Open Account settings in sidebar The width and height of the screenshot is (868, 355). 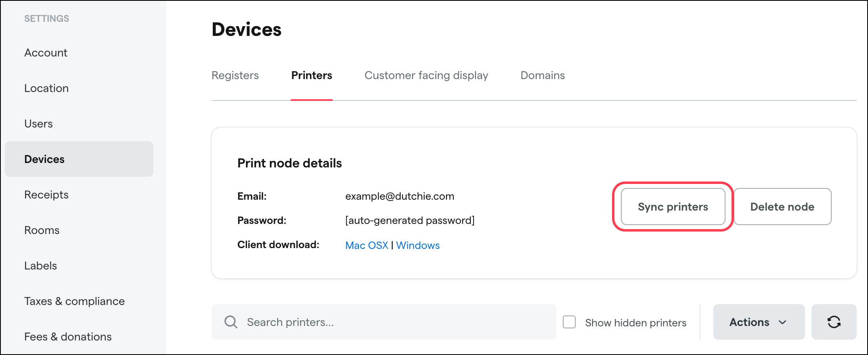point(46,53)
